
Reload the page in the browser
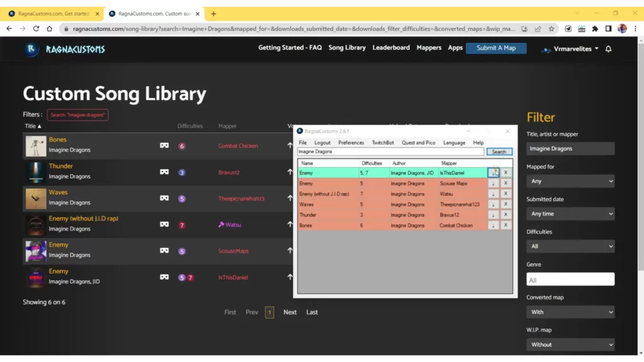tap(36, 29)
